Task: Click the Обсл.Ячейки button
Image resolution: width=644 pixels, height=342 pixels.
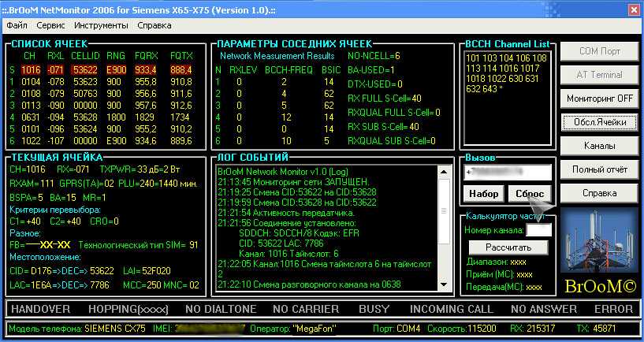Action: [600, 122]
